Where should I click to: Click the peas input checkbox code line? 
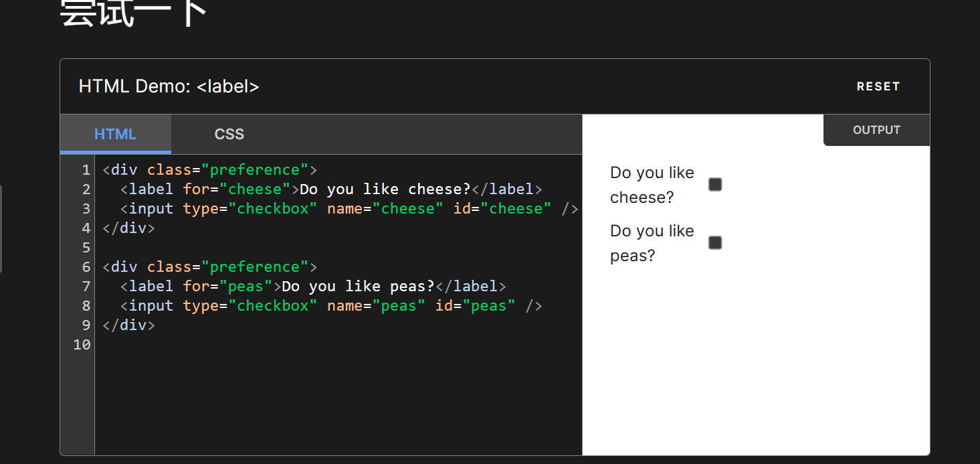point(330,306)
